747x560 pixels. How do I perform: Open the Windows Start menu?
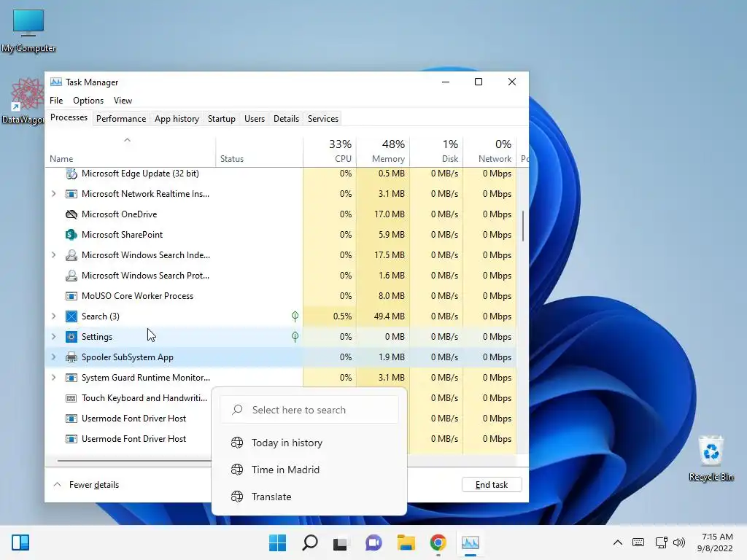(x=277, y=542)
